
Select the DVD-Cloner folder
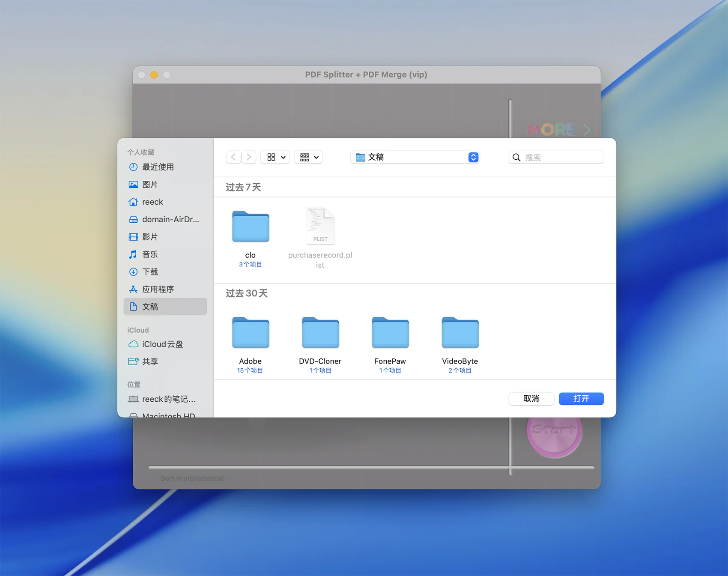320,333
